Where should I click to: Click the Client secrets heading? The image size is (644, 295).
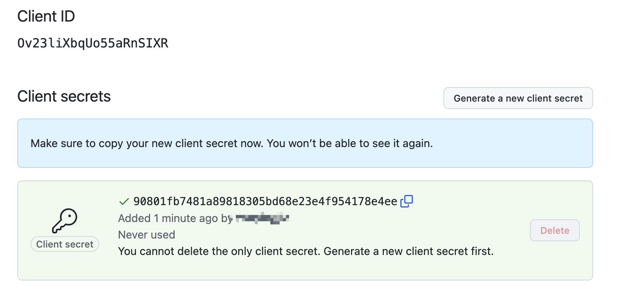(x=64, y=97)
